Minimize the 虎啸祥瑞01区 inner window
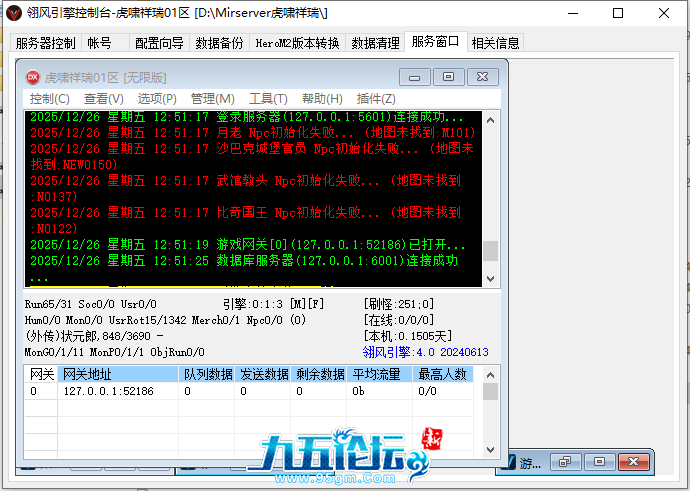 point(416,77)
